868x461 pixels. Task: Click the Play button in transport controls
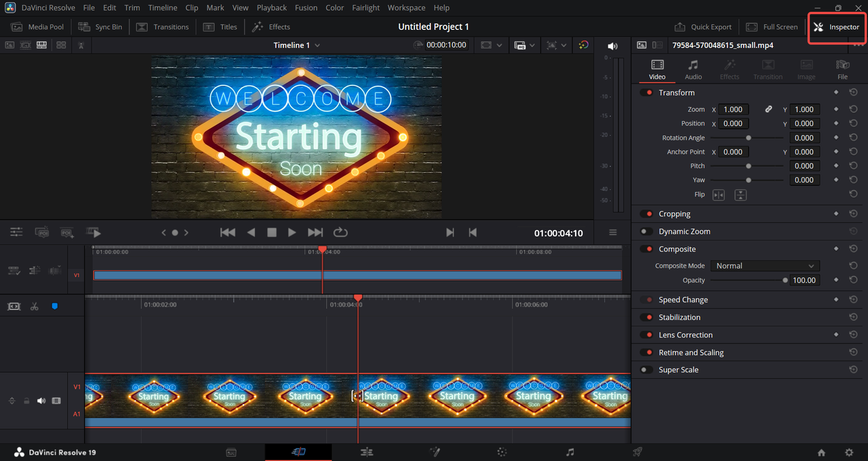point(292,233)
